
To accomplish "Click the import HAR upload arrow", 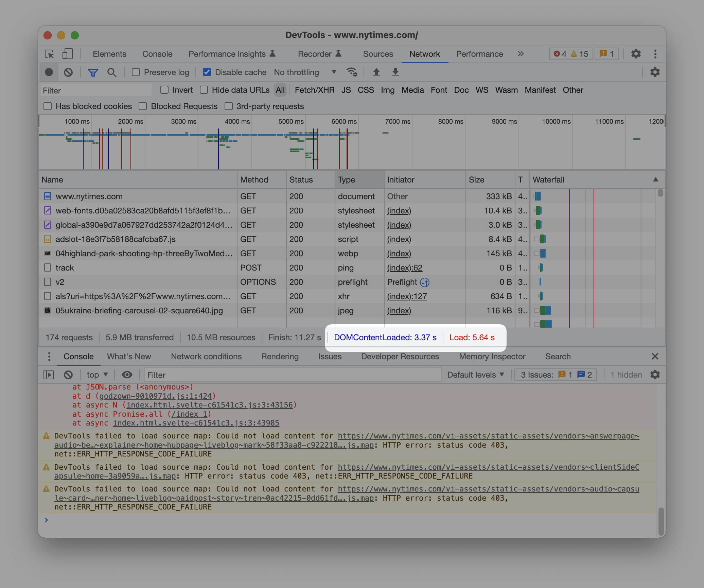I will [x=376, y=72].
